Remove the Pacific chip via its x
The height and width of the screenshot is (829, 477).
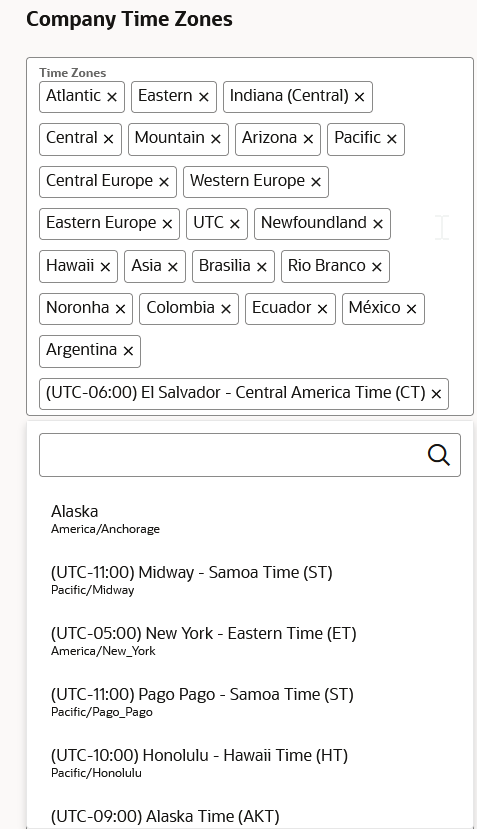pos(391,139)
